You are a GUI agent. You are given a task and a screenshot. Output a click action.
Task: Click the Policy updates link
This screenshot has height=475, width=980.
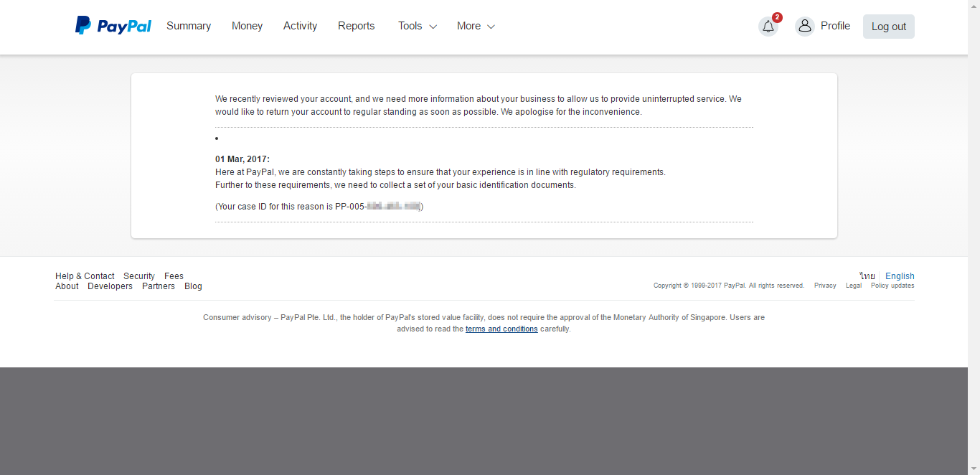[x=892, y=286]
